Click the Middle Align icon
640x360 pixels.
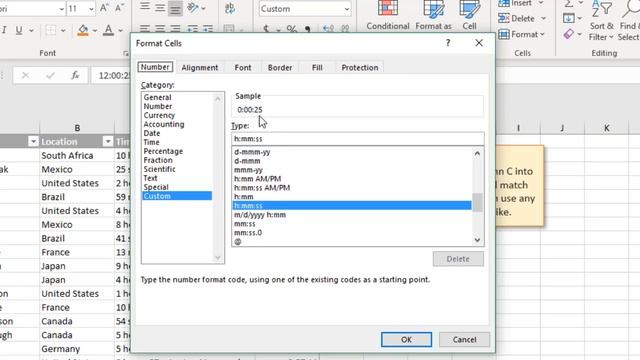(x=160, y=7)
